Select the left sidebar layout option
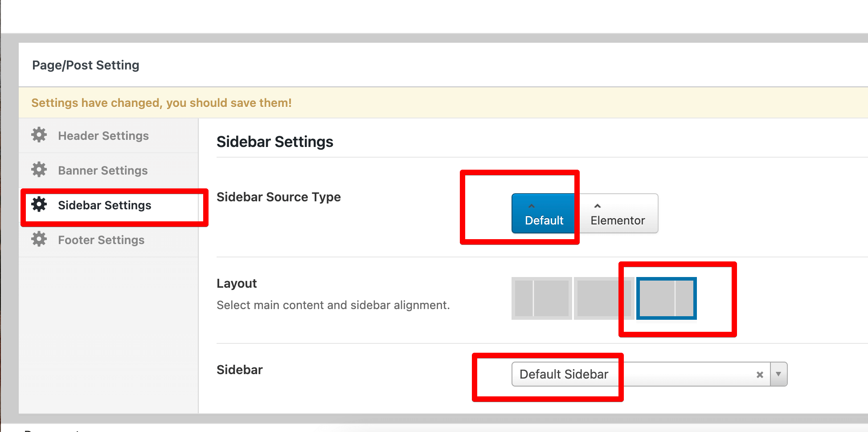Viewport: 868px width, 432px height. pyautogui.click(x=541, y=298)
